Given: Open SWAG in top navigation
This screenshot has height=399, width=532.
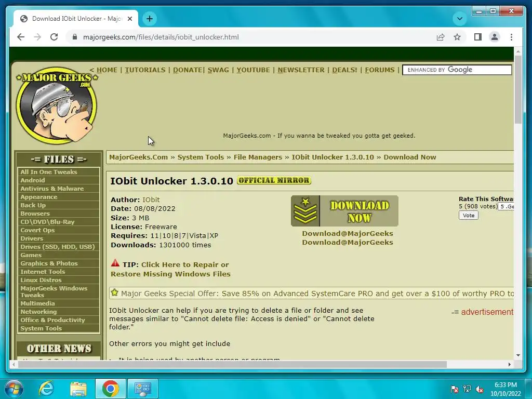Looking at the screenshot, I should tap(218, 70).
